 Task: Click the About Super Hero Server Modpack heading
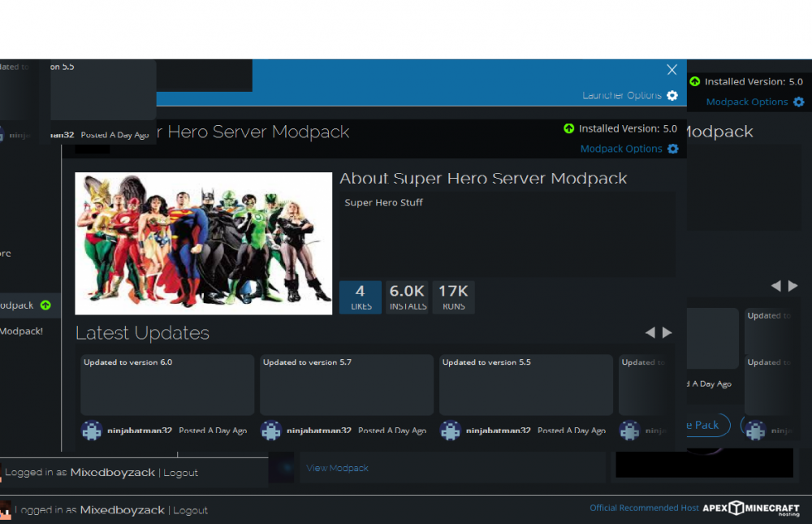pos(483,178)
